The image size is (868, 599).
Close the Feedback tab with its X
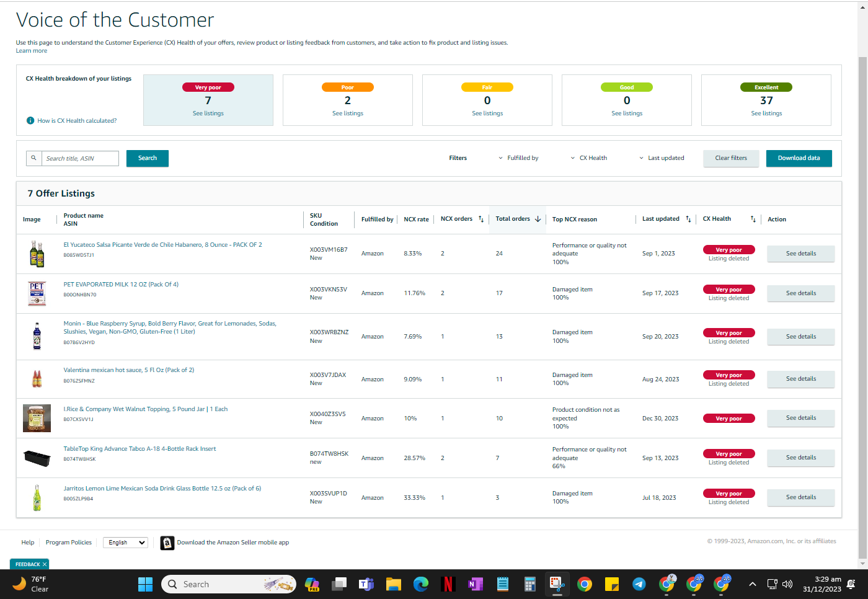(x=45, y=564)
